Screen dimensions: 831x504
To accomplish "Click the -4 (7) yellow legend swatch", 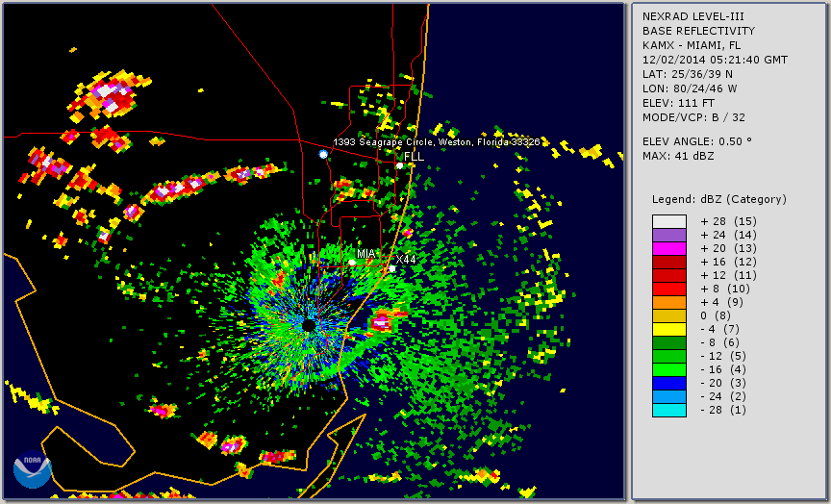I will pos(669,329).
